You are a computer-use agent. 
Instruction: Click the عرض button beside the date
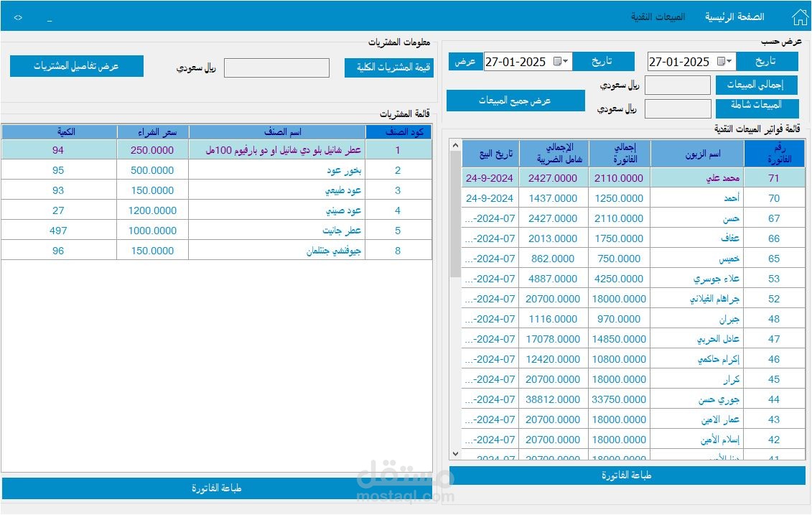465,62
